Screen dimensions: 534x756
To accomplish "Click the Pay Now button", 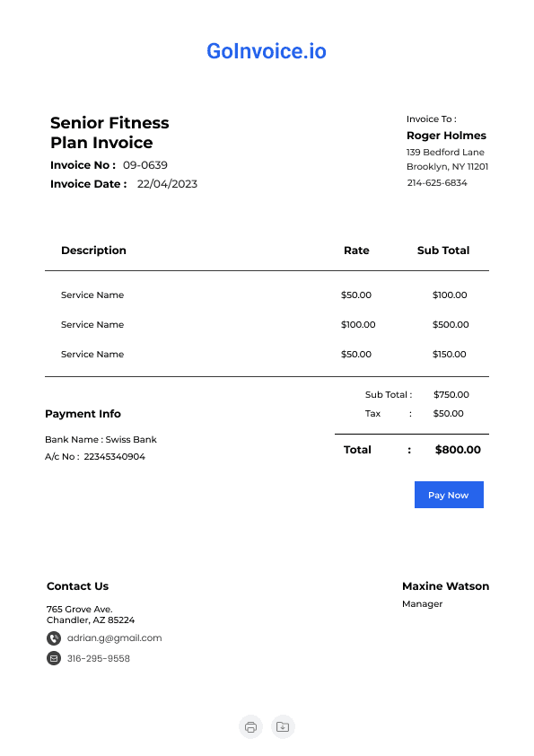I will coord(449,495).
